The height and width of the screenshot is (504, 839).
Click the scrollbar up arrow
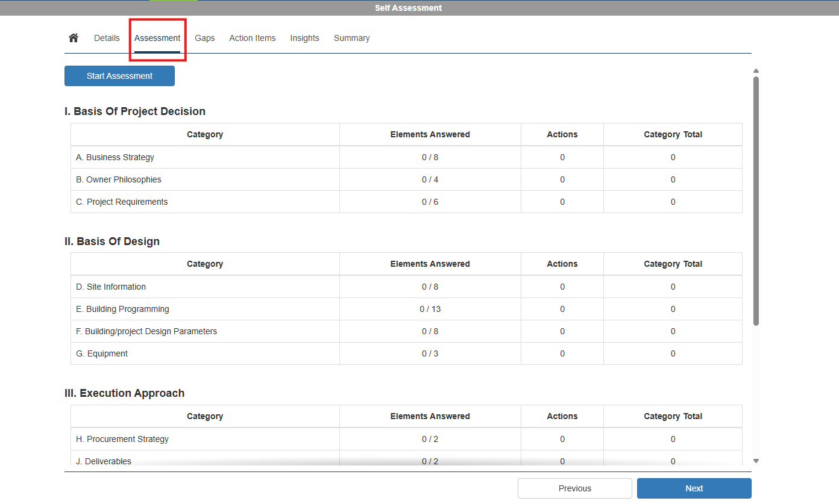tap(756, 71)
